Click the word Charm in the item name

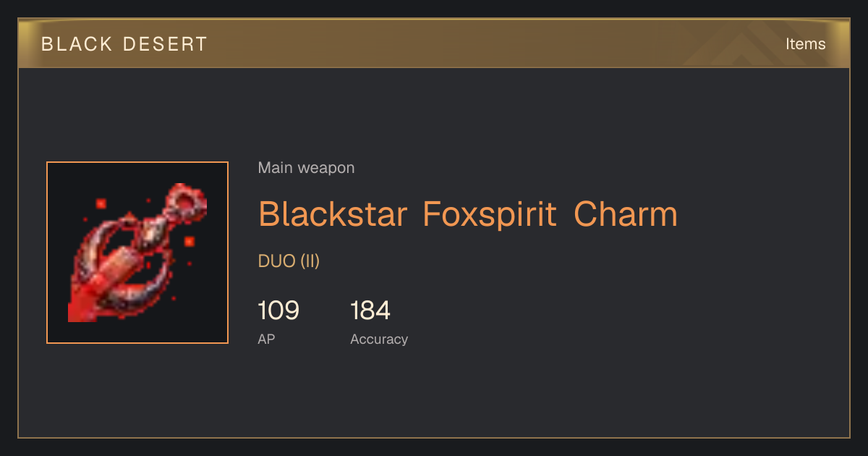point(626,215)
